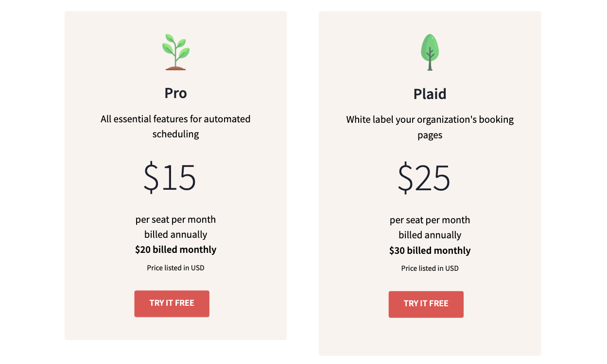607x364 pixels.
Task: Click the $30 billed monthly text
Action: click(x=430, y=250)
